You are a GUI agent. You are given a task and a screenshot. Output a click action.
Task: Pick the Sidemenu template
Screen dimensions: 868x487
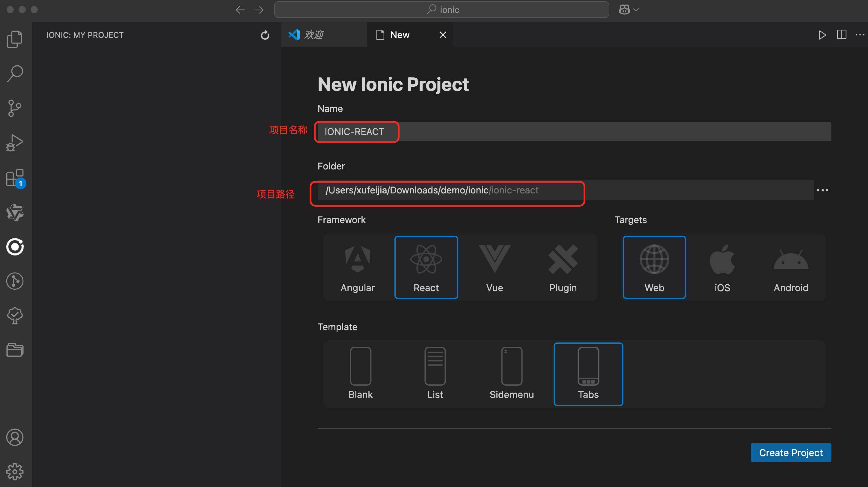[512, 374]
